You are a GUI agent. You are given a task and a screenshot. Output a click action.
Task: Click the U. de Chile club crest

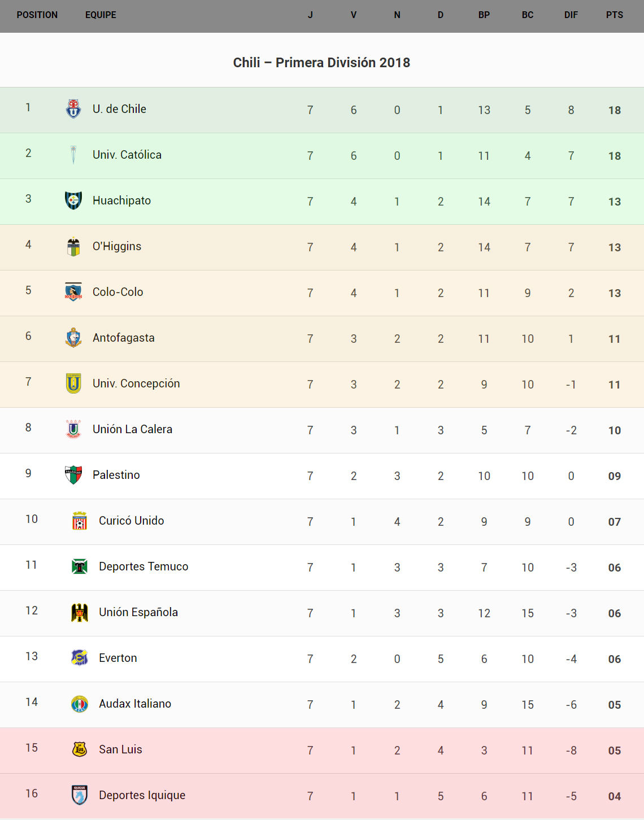click(73, 109)
